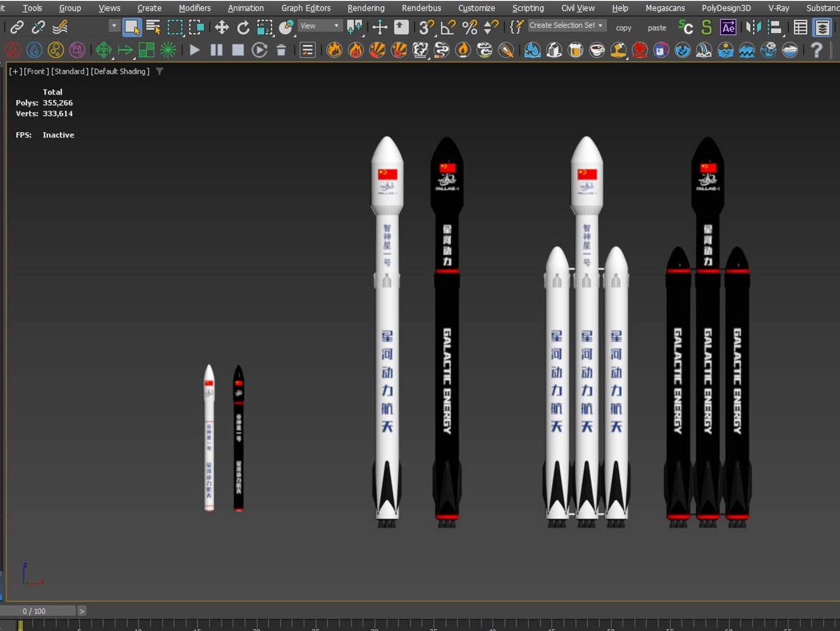Open the [Default Shading] viewport menu
The image size is (840, 631).
(x=120, y=71)
